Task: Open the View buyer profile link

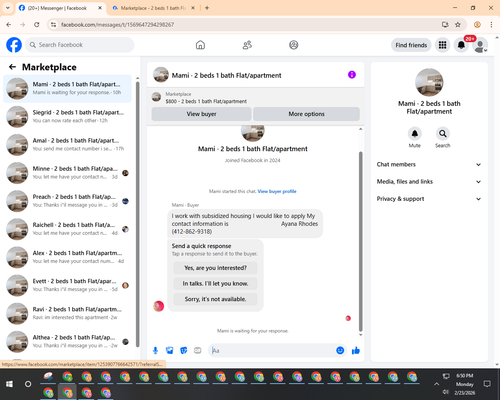Action: [x=277, y=191]
